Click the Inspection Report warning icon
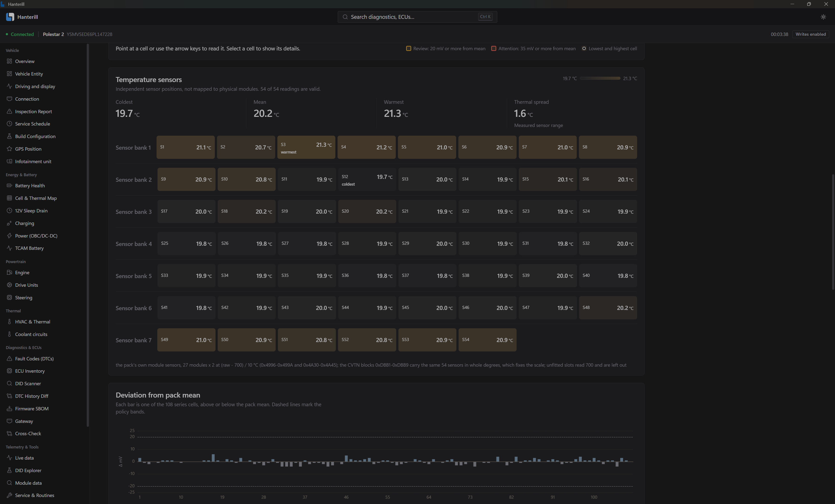This screenshot has width=835, height=504. point(9,111)
